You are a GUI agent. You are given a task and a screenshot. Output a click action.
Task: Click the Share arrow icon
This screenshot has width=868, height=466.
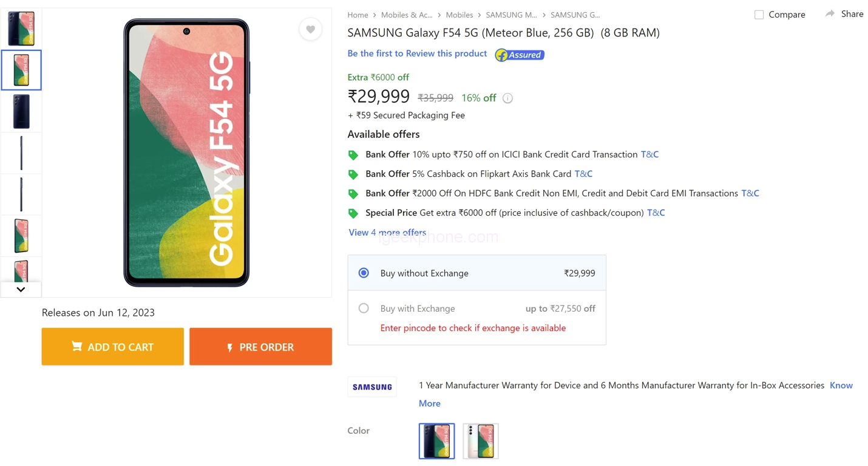click(x=830, y=14)
